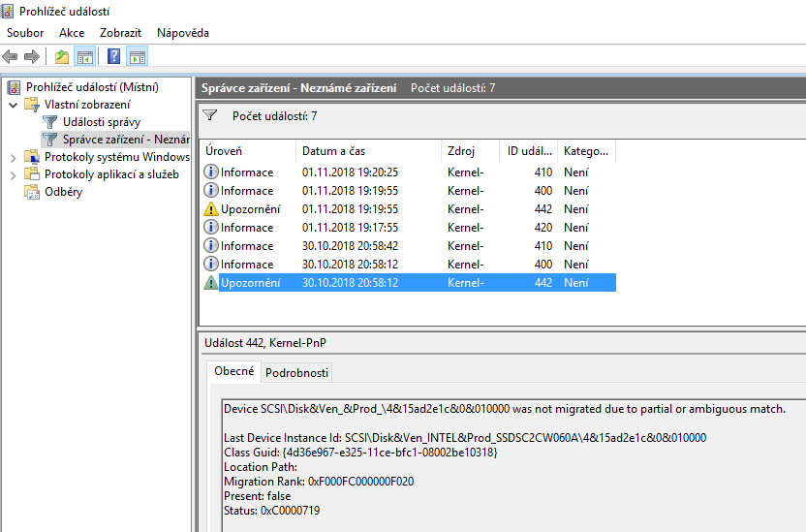Switch to the Podrobnosti tab
This screenshot has height=532, width=806.
pyautogui.click(x=296, y=373)
